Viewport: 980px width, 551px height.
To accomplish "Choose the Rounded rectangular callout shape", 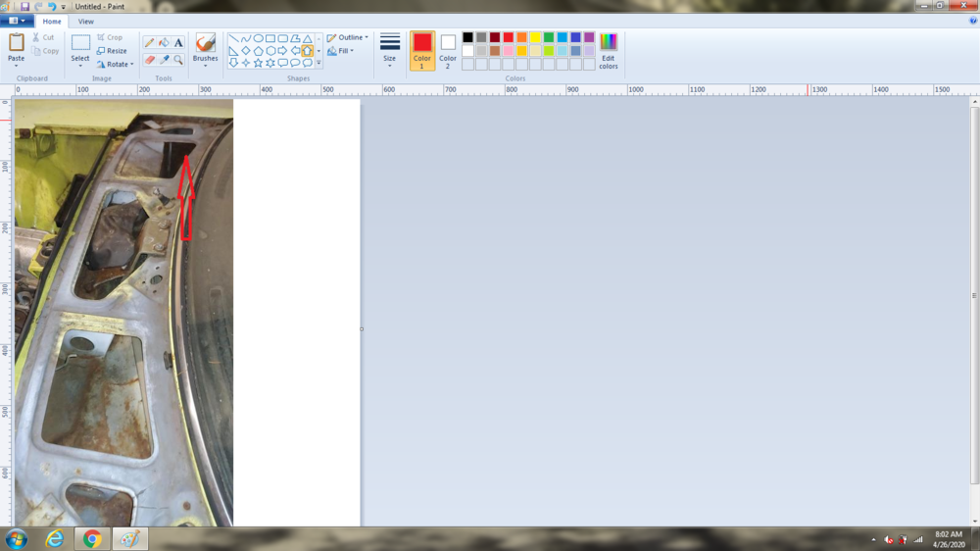I will click(282, 63).
